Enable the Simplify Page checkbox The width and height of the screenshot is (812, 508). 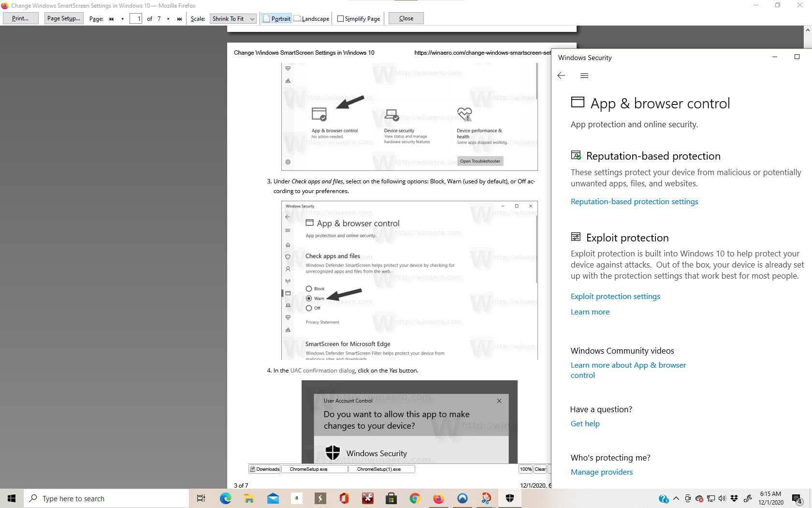point(341,19)
